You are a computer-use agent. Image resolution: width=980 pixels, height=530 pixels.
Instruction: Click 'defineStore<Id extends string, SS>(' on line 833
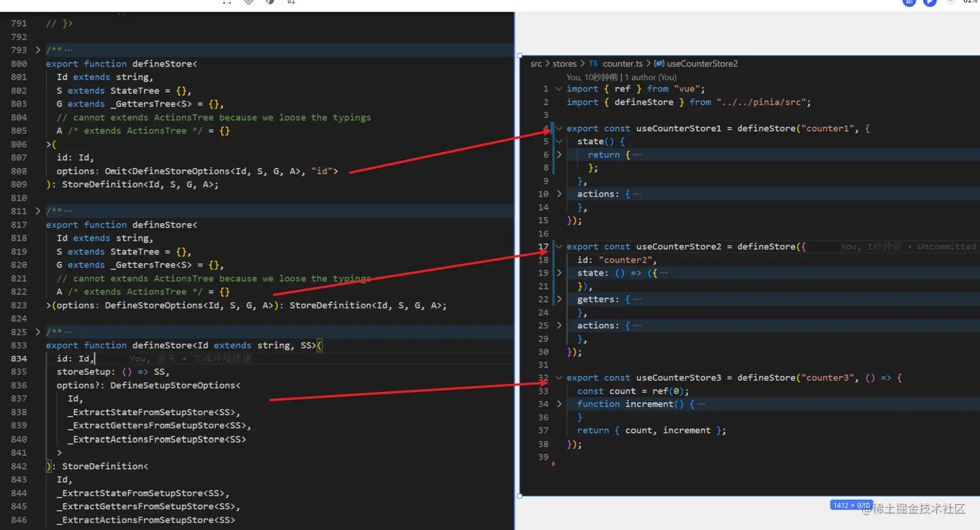(227, 345)
